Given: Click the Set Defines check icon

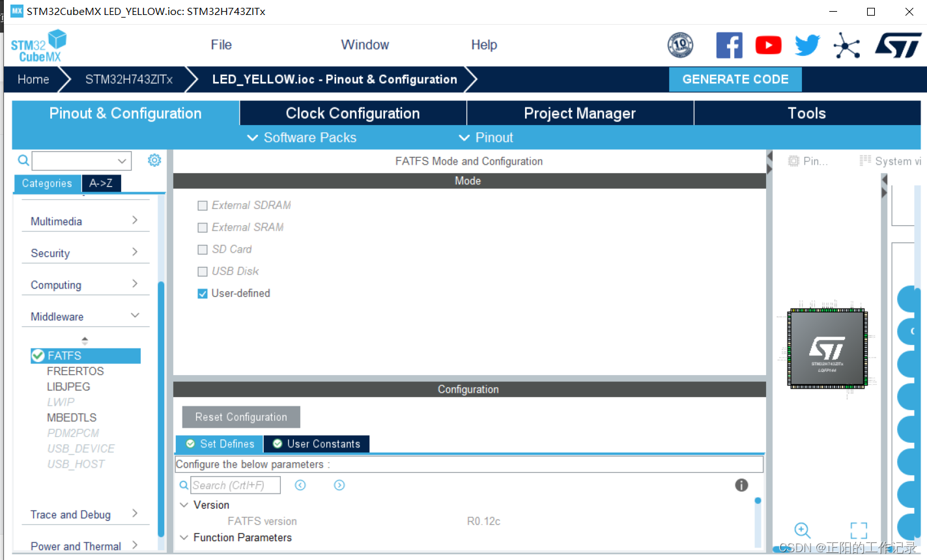Looking at the screenshot, I should [190, 444].
